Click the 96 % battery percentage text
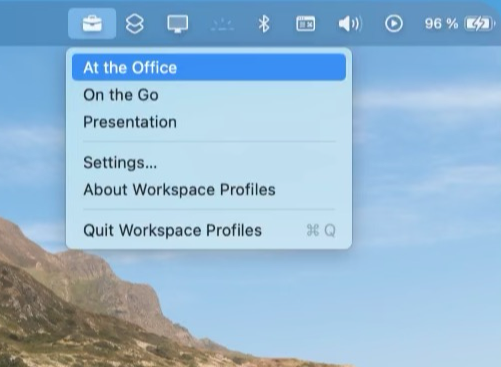This screenshot has width=501, height=367. (x=441, y=24)
